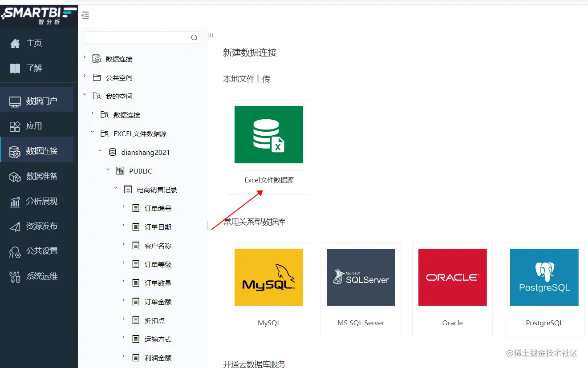Collapse the resource tree panel handle
The width and height of the screenshot is (588, 368).
(x=210, y=35)
